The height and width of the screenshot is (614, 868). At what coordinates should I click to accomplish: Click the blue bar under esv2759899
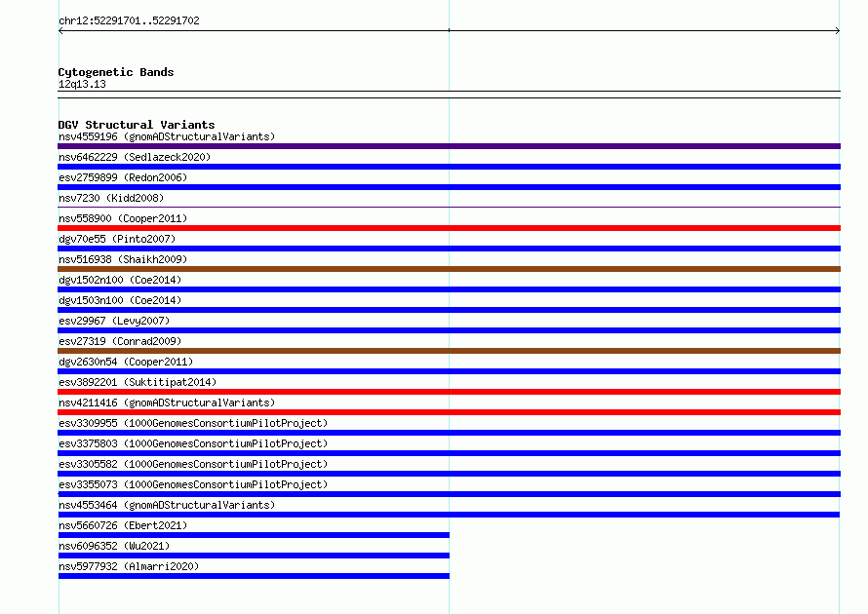click(449, 187)
